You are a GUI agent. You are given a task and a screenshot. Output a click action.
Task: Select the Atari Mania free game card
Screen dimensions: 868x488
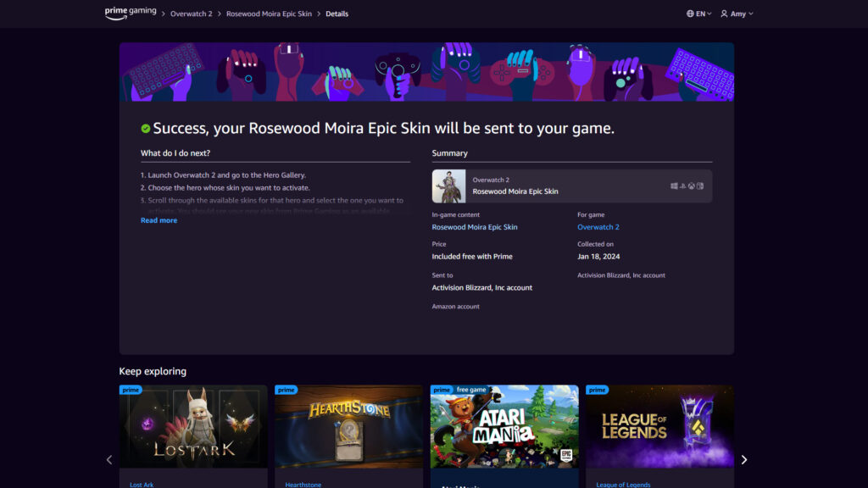[x=504, y=426]
